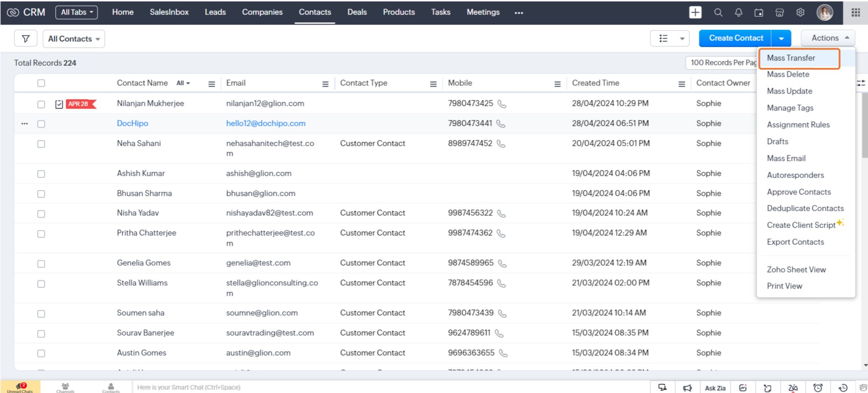Check the checkbox next to DocHipo
The width and height of the screenshot is (868, 393).
[41, 124]
